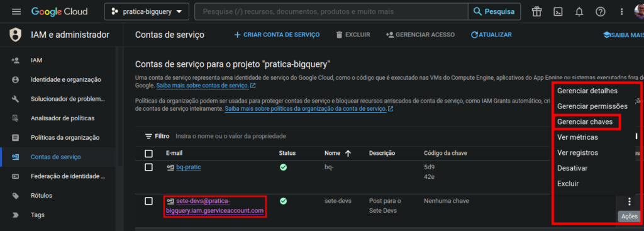This screenshot has width=644, height=231.
Task: Click the IAM person-add sidebar icon
Action: coord(16,60)
